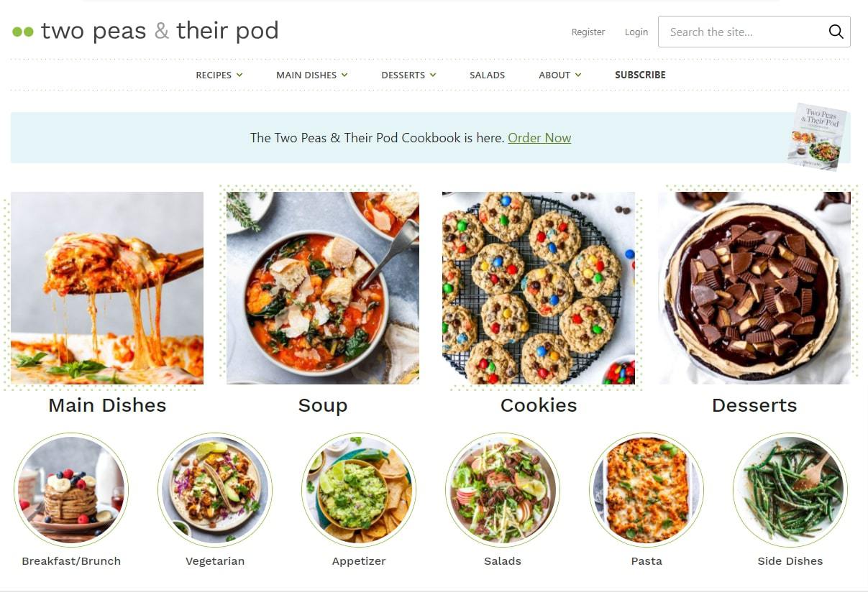Open the SALADS menu item
The height and width of the screenshot is (600, 868).
click(x=487, y=75)
